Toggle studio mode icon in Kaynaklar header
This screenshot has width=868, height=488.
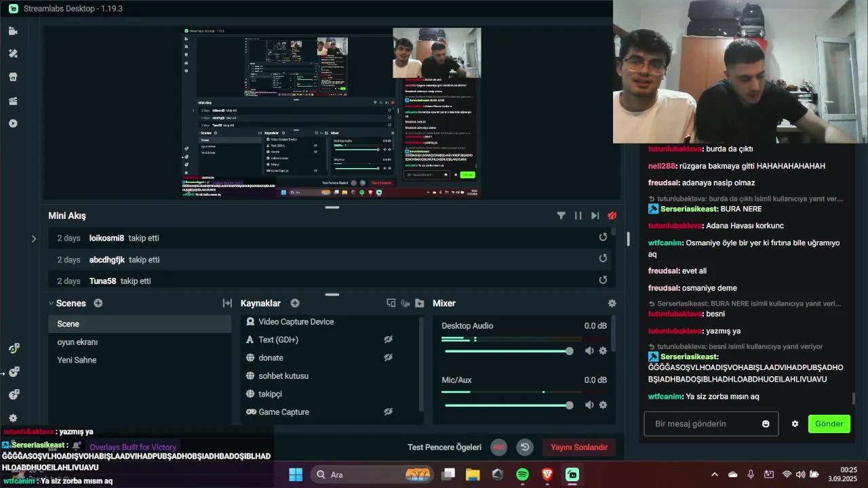pos(391,303)
